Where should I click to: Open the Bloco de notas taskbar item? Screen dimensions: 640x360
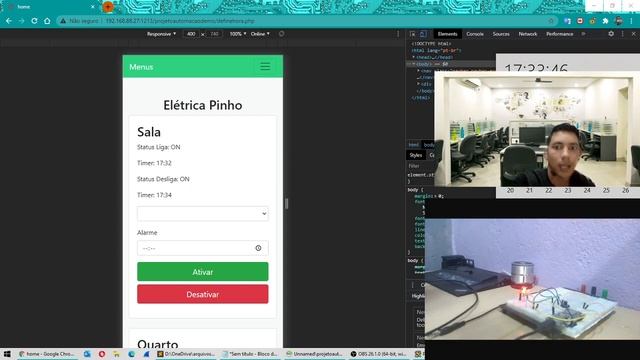click(x=250, y=354)
